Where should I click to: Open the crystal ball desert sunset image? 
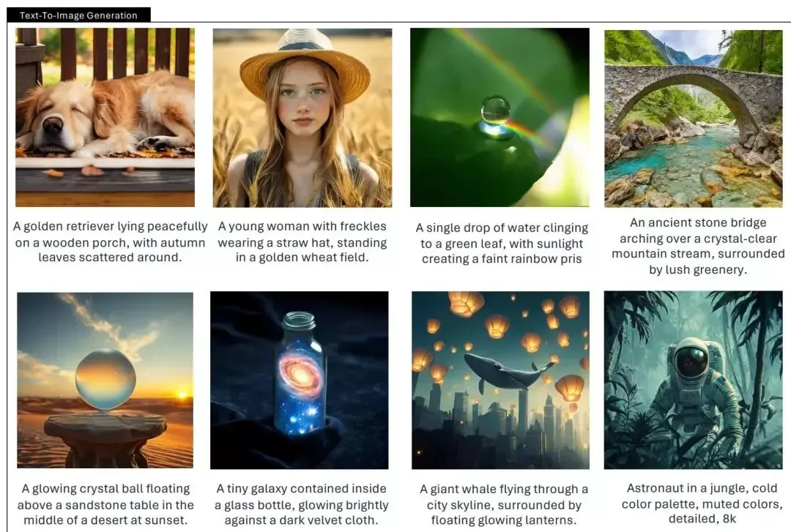pos(105,380)
